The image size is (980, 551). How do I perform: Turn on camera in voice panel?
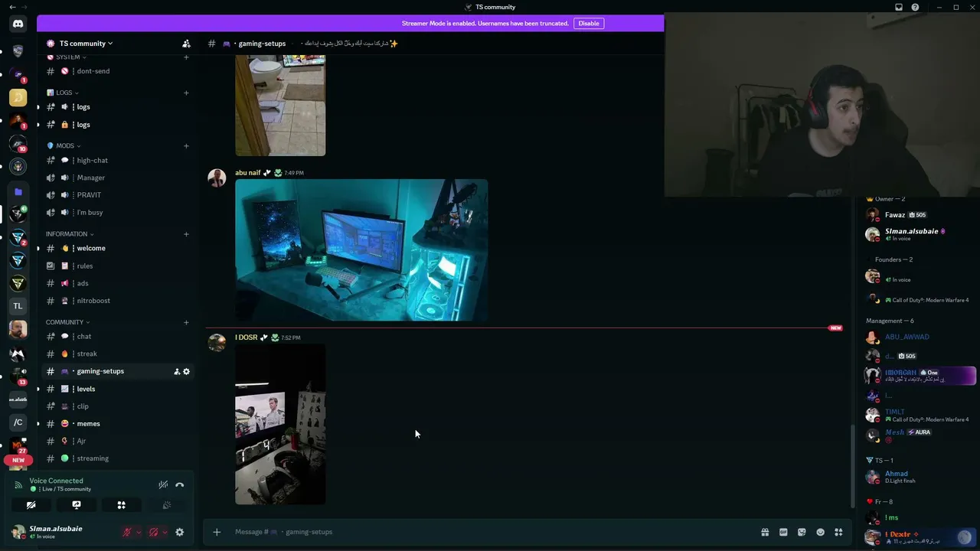click(31, 505)
